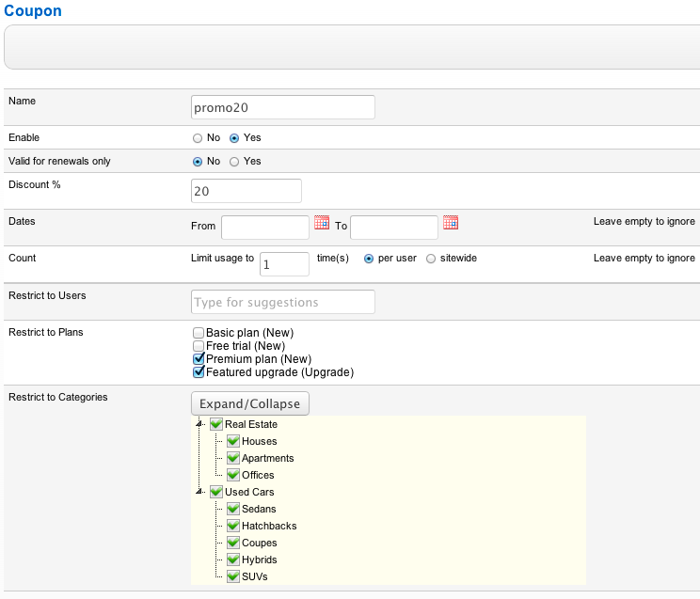Toggle the Used Cars parent checkmark
Image resolution: width=700 pixels, height=599 pixels.
(215, 492)
